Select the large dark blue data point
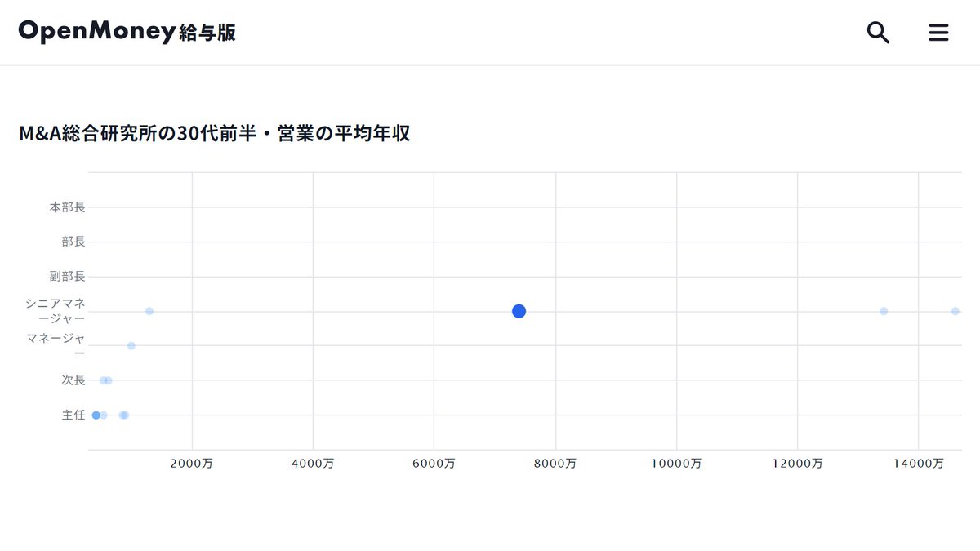The height and width of the screenshot is (551, 980). (519, 311)
